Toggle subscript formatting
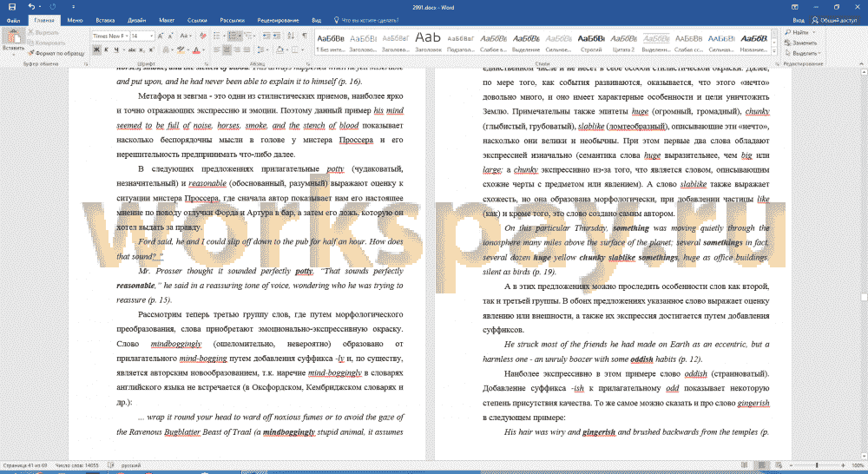Image resolution: width=868 pixels, height=474 pixels. [141, 49]
